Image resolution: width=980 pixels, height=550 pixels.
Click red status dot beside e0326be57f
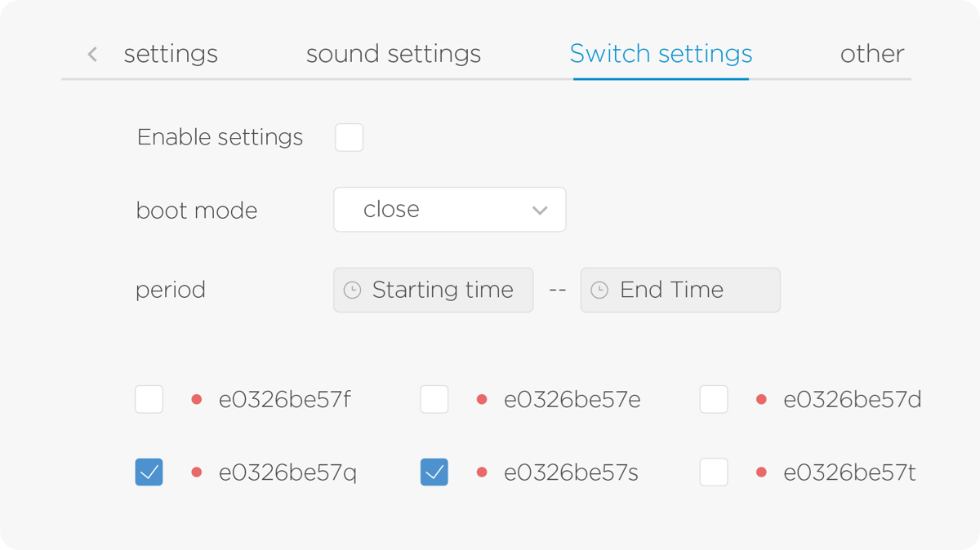point(196,400)
